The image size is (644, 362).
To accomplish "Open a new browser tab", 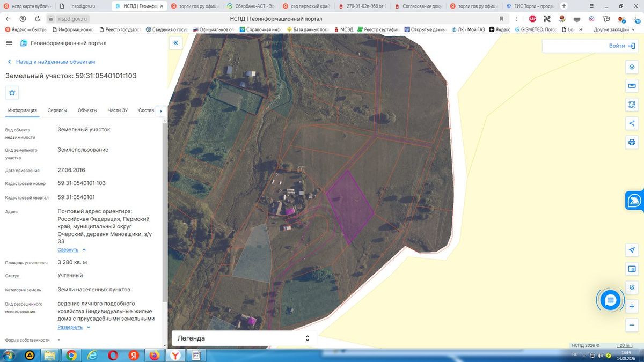I will click(563, 6).
